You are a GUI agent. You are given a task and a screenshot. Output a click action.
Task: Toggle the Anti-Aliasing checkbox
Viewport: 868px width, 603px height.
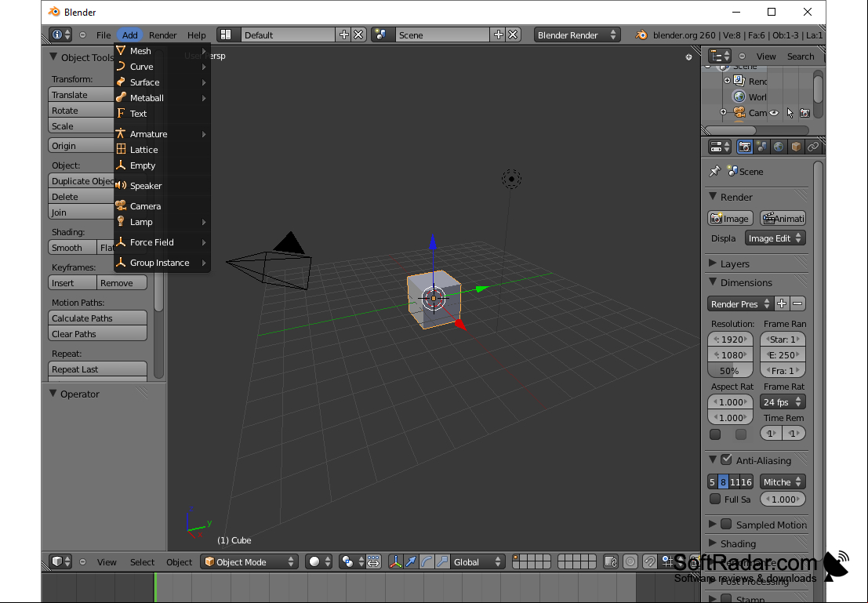(726, 460)
